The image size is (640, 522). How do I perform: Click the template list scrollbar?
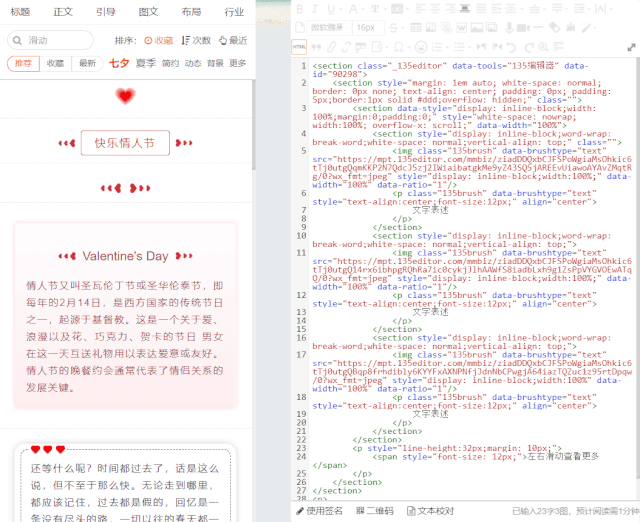[254, 124]
